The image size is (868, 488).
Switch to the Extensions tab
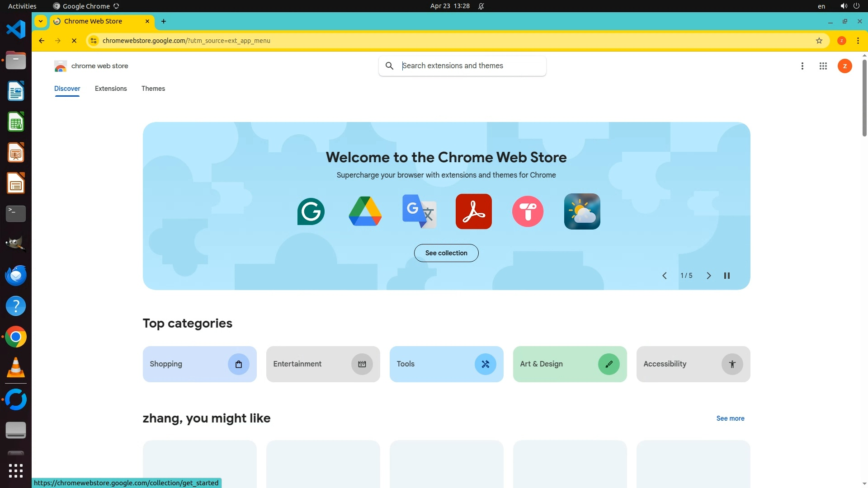click(111, 89)
